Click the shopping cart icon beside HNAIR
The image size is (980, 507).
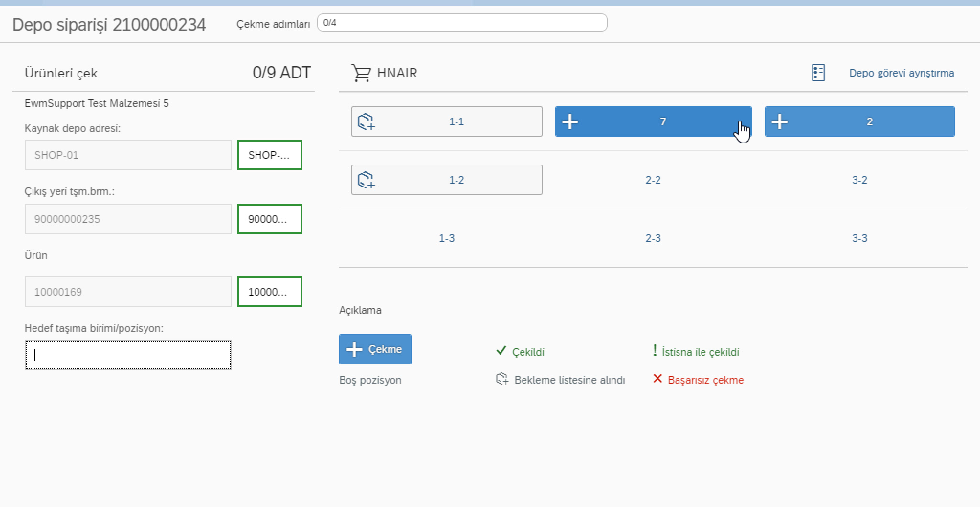coord(361,73)
